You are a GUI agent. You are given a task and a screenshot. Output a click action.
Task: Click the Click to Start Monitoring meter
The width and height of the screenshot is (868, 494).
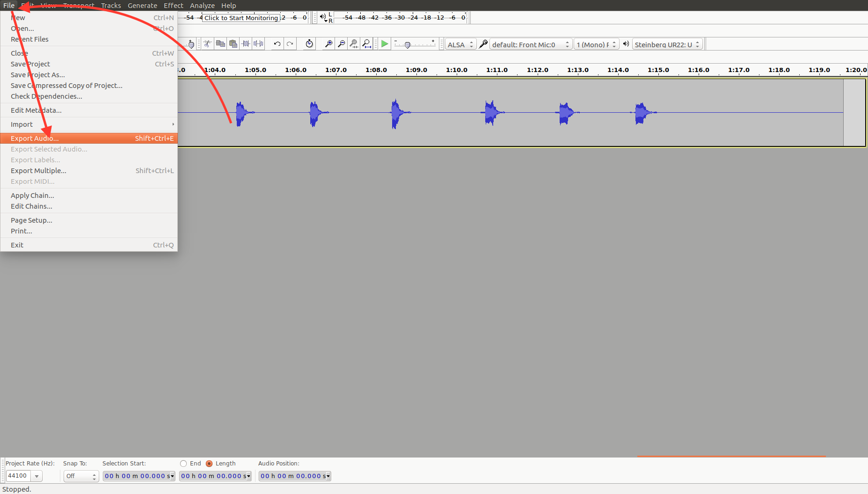241,18
